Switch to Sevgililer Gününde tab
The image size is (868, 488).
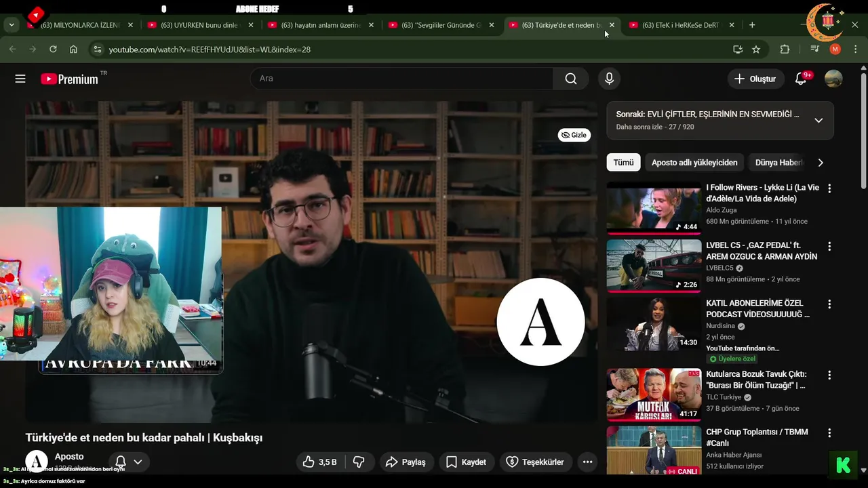pyautogui.click(x=440, y=25)
